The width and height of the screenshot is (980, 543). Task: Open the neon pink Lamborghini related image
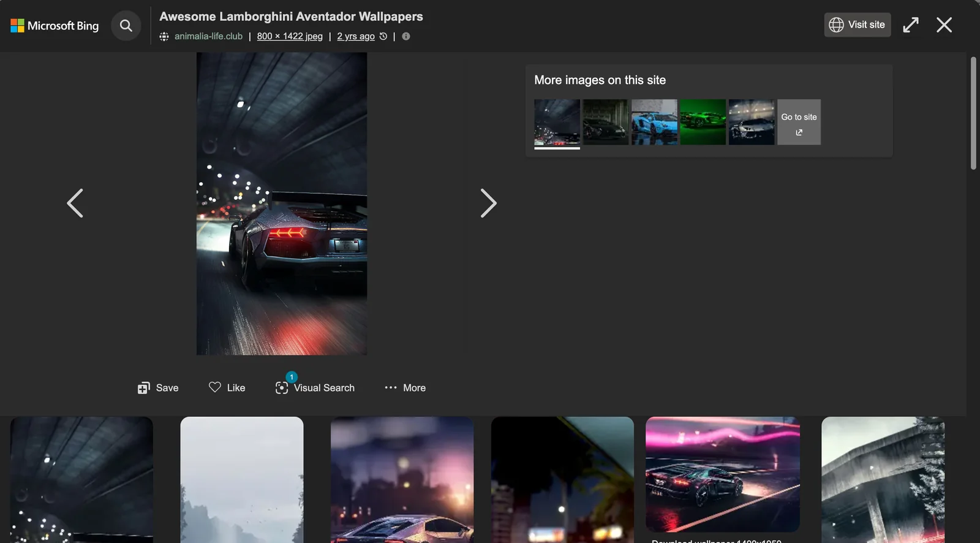coord(722,474)
